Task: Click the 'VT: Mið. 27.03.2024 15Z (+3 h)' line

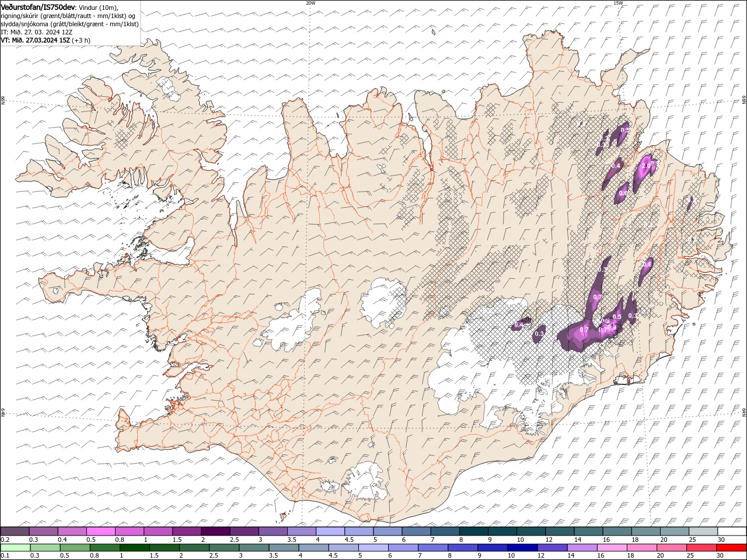Action: tap(46, 40)
